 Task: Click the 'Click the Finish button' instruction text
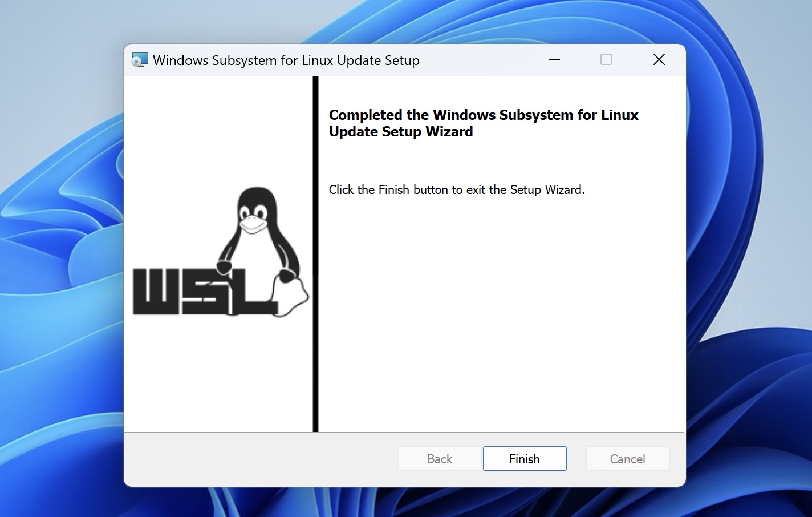tap(456, 189)
